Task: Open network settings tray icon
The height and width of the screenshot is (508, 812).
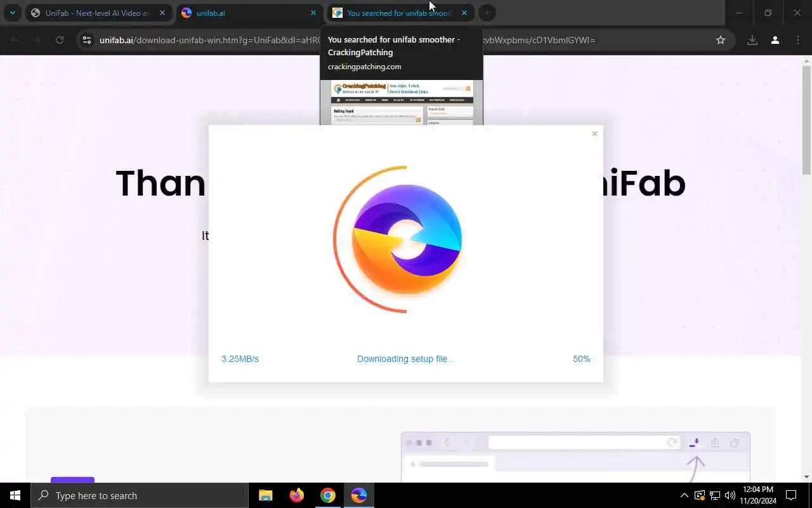Action: click(715, 495)
